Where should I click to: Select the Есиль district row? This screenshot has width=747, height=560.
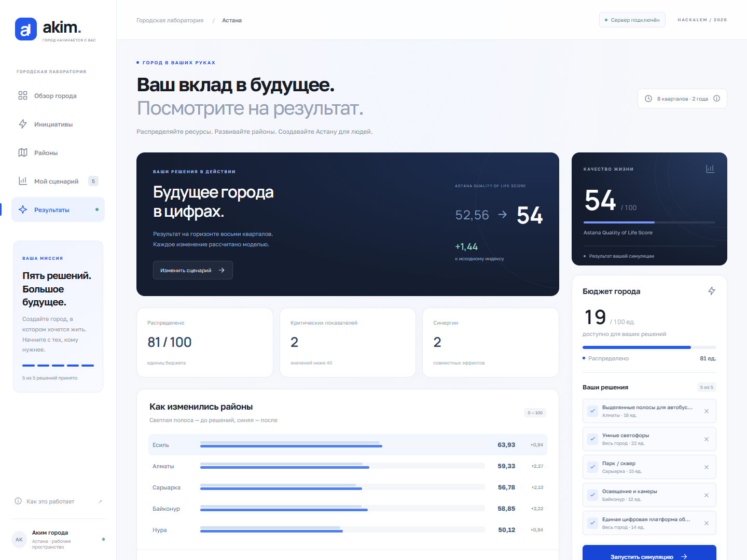click(x=348, y=445)
